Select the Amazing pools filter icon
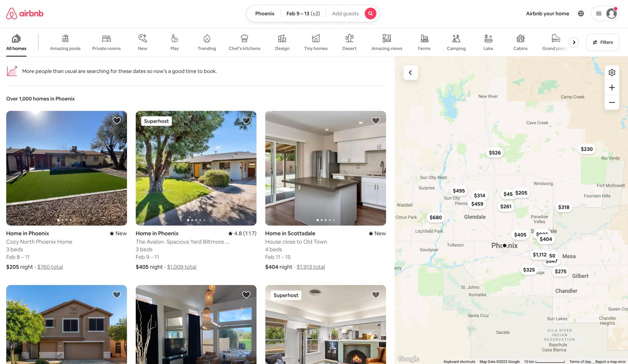The height and width of the screenshot is (364, 628). click(65, 38)
